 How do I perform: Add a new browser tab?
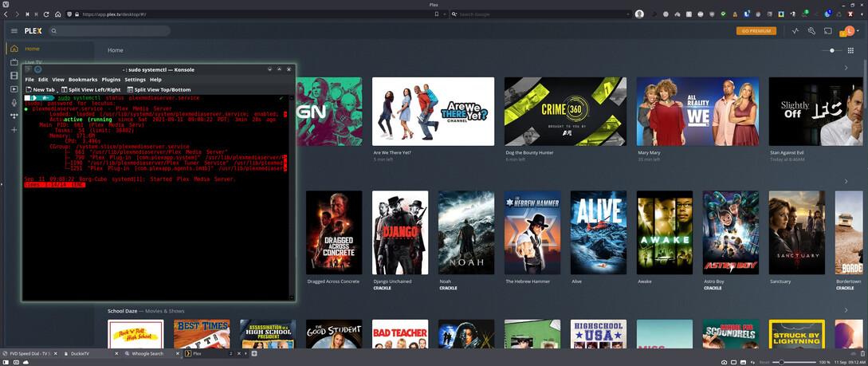pos(254,353)
